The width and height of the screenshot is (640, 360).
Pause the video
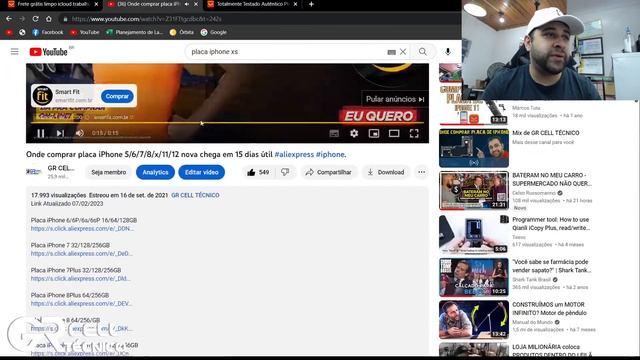coord(41,133)
